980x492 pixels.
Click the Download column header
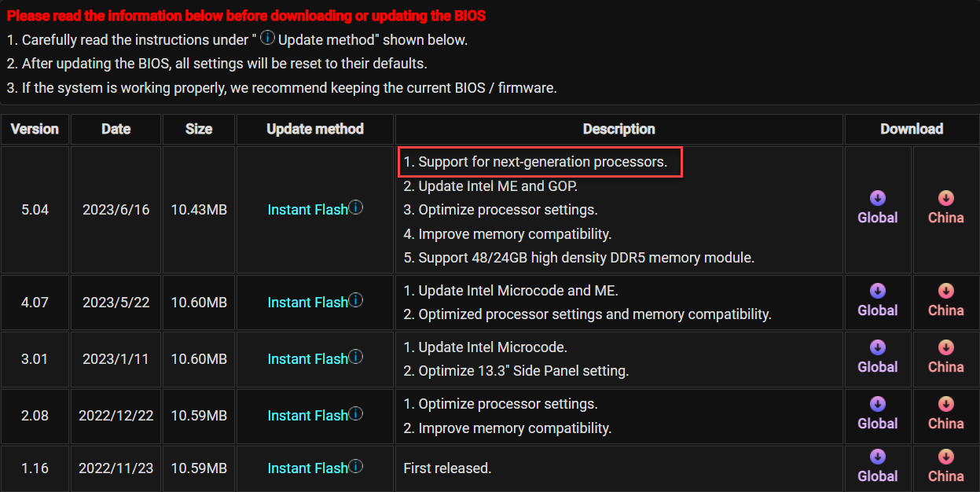pyautogui.click(x=912, y=129)
